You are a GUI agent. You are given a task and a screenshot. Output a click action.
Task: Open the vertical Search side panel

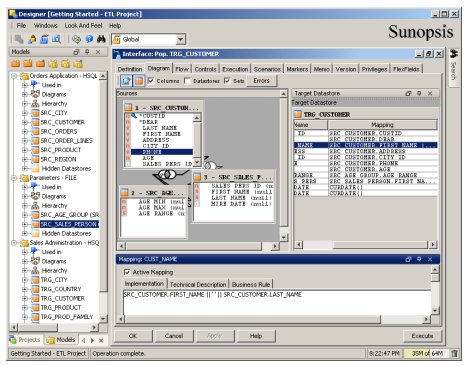tap(454, 67)
